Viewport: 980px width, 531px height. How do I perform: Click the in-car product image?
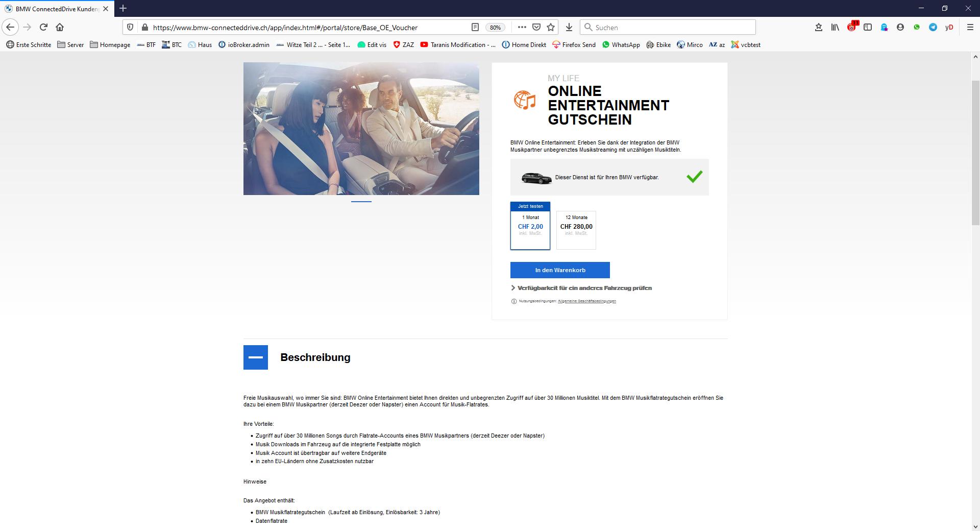click(361, 129)
